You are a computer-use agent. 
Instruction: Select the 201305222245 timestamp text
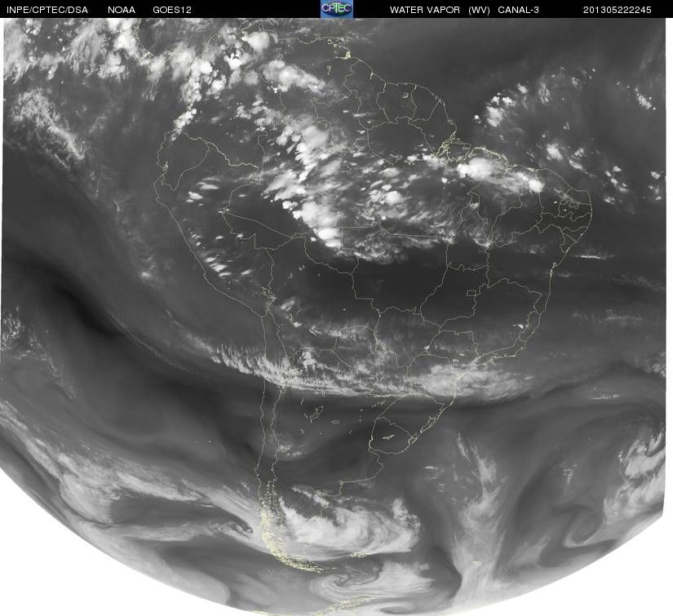point(618,10)
